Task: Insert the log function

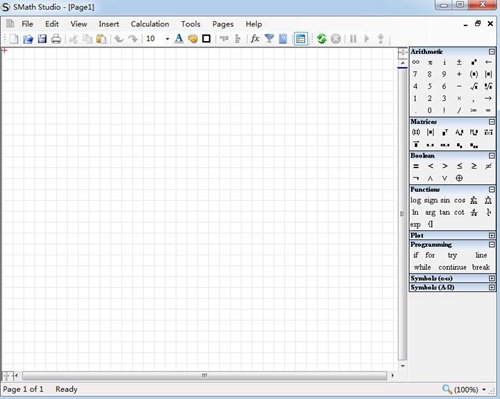Action: point(416,200)
